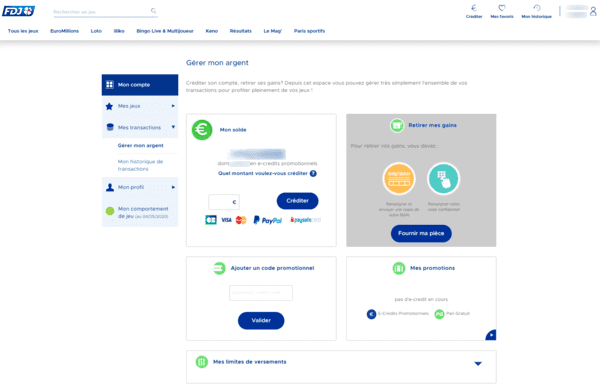Open Paris sportifs menu item
Screen dimensions: 600x387
tap(309, 31)
